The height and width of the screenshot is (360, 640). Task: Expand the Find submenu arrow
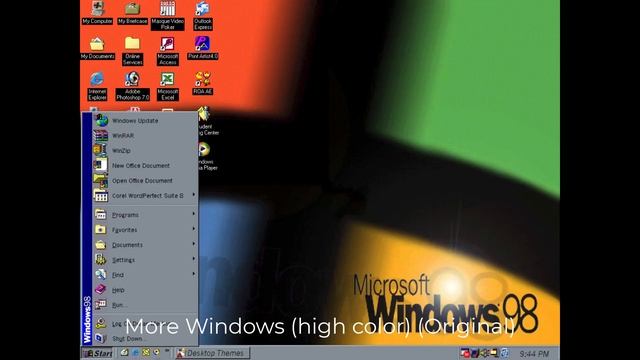click(193, 274)
